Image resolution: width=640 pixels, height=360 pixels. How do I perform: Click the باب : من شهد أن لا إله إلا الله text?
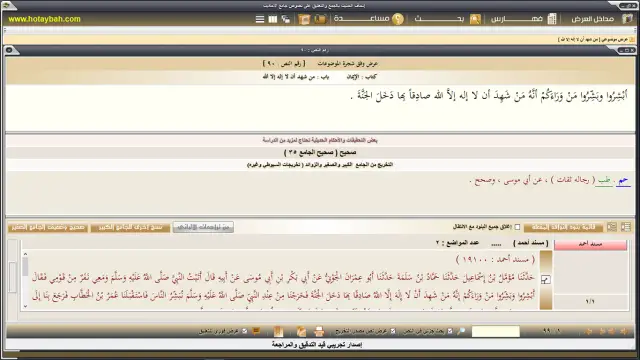click(x=296, y=77)
